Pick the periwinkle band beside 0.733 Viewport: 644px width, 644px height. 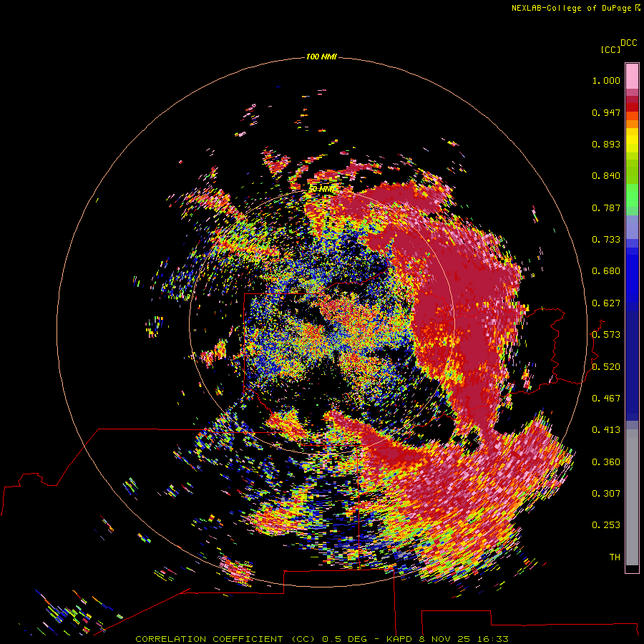click(x=632, y=227)
